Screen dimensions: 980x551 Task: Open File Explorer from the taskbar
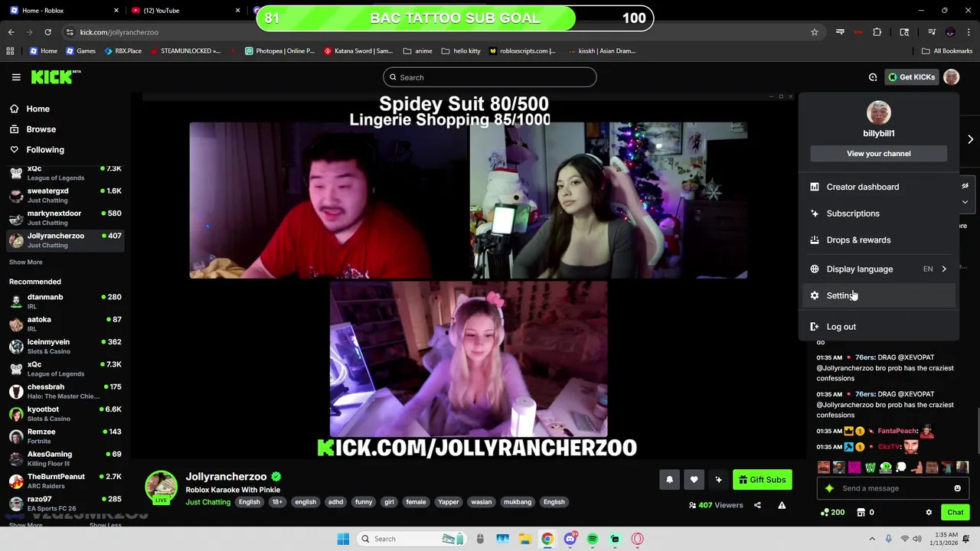click(524, 539)
